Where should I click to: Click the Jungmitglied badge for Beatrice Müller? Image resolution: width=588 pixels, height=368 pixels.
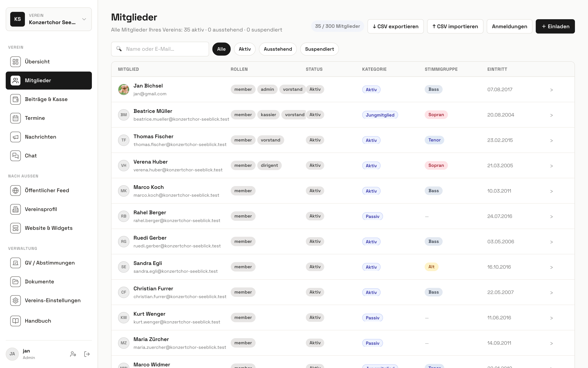(x=380, y=115)
